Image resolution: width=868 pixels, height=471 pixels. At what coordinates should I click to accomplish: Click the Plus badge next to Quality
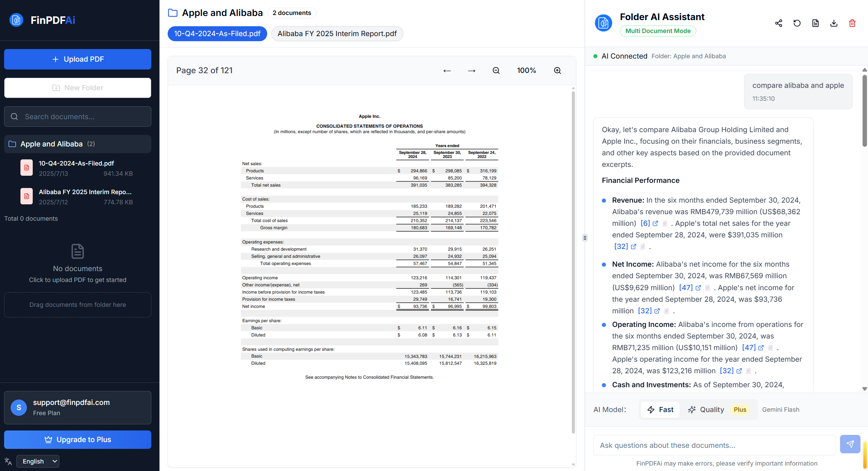(x=740, y=410)
